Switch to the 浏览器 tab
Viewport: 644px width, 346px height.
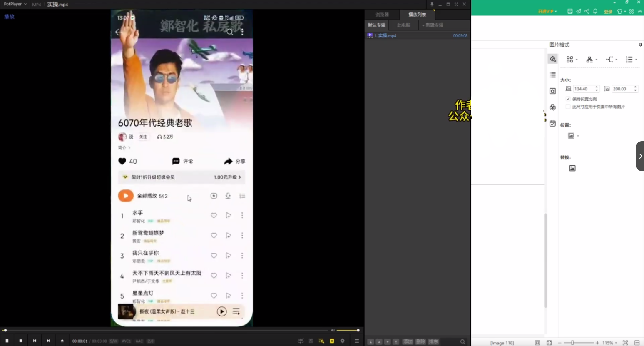(x=382, y=15)
